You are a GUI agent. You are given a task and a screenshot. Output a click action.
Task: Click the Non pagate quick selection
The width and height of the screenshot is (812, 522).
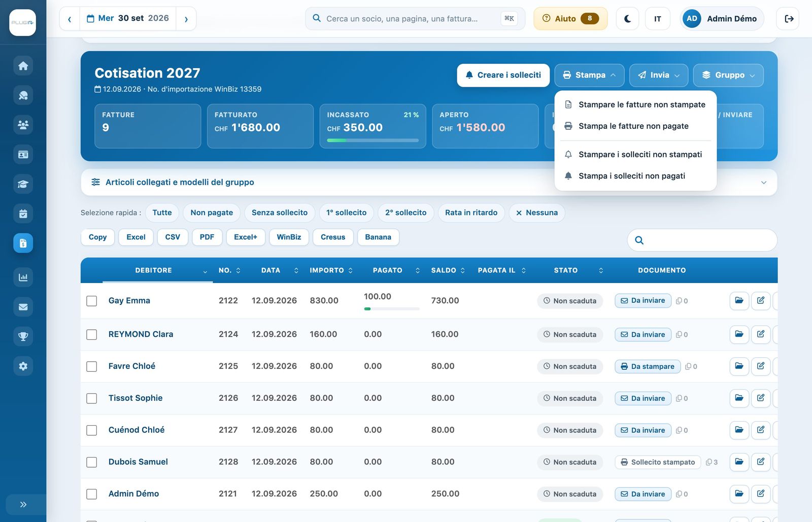click(x=212, y=213)
